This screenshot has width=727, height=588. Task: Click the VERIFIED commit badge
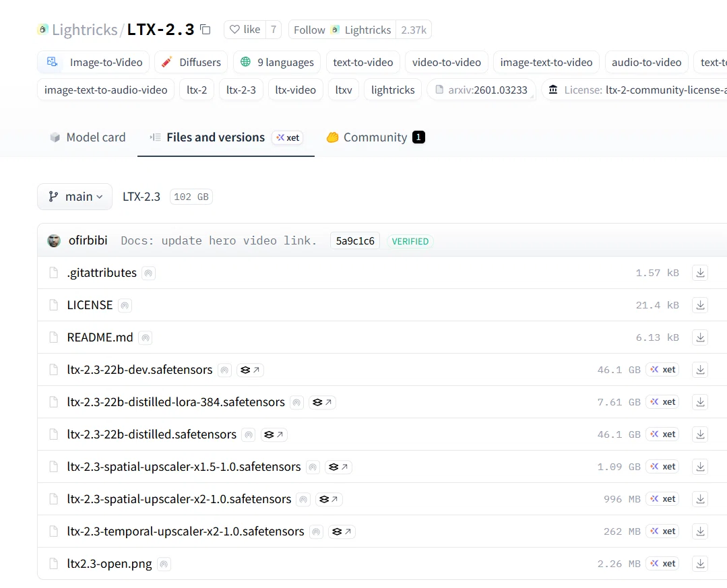[410, 241]
